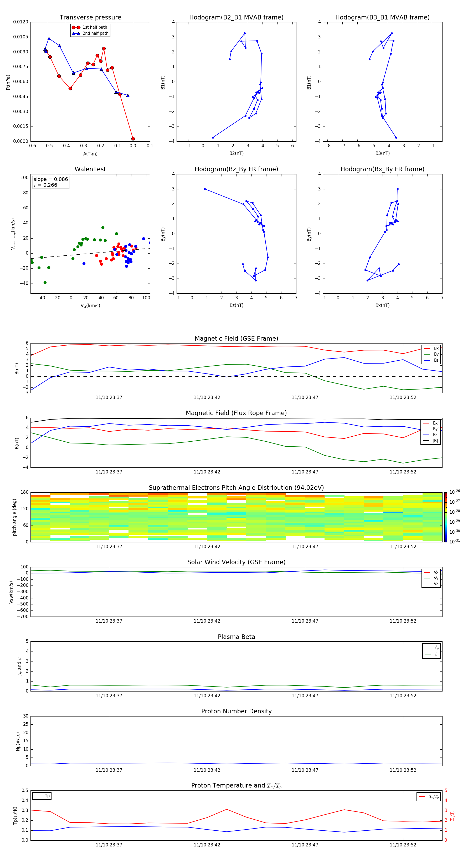Click the 'Magnetic Field (Flux Rope Frame)' title
The width and height of the screenshot is (473, 868).
tap(236, 413)
